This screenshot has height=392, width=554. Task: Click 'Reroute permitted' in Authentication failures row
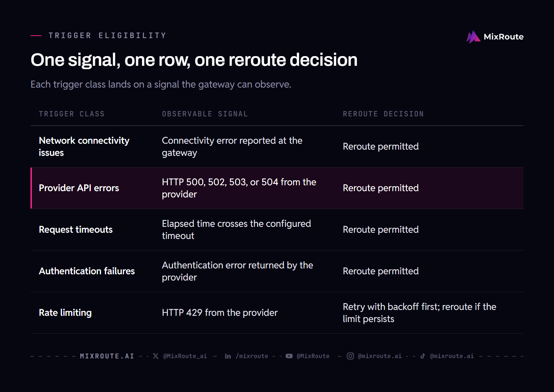381,271
